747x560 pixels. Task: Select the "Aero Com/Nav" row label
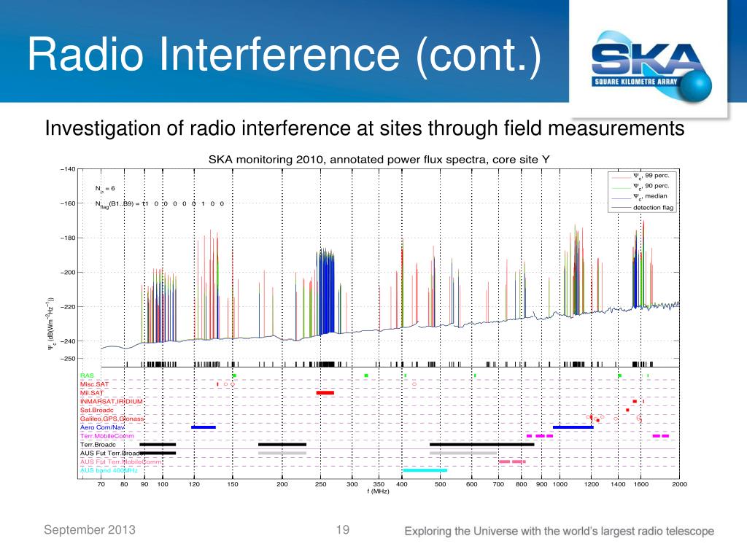click(102, 427)
